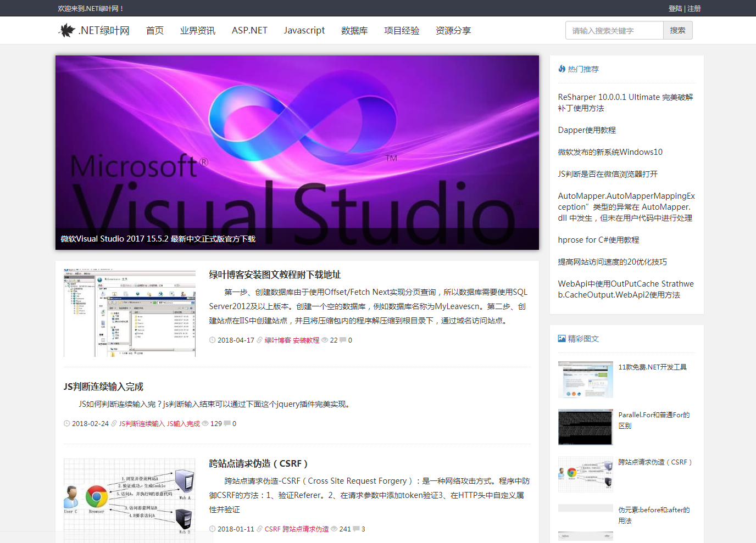This screenshot has width=756, height=543.
Task: Click the maple leaf site logo
Action: click(x=66, y=30)
